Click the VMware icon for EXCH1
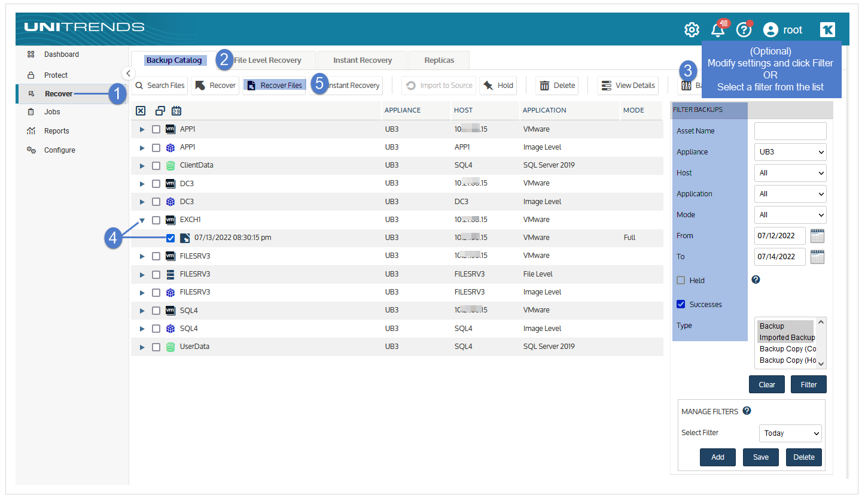Image resolution: width=868 pixels, height=504 pixels. coord(170,220)
